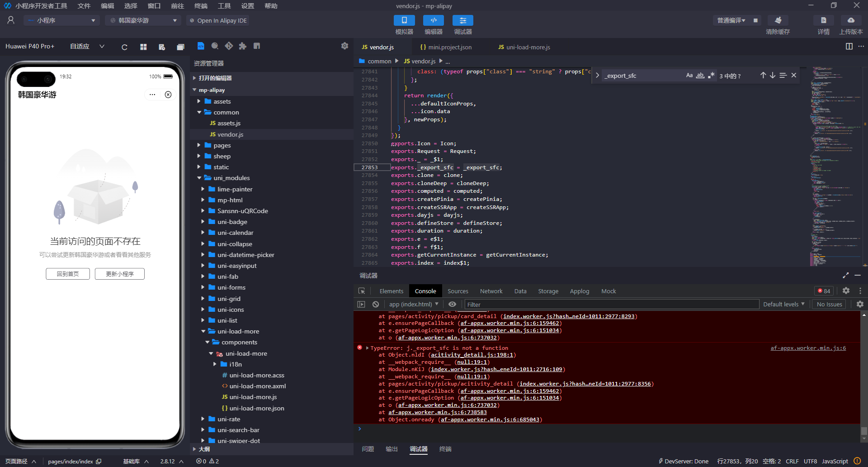This screenshot has width=868, height=467.
Task: Click the 更新小程序 button in simulator
Action: click(x=120, y=274)
